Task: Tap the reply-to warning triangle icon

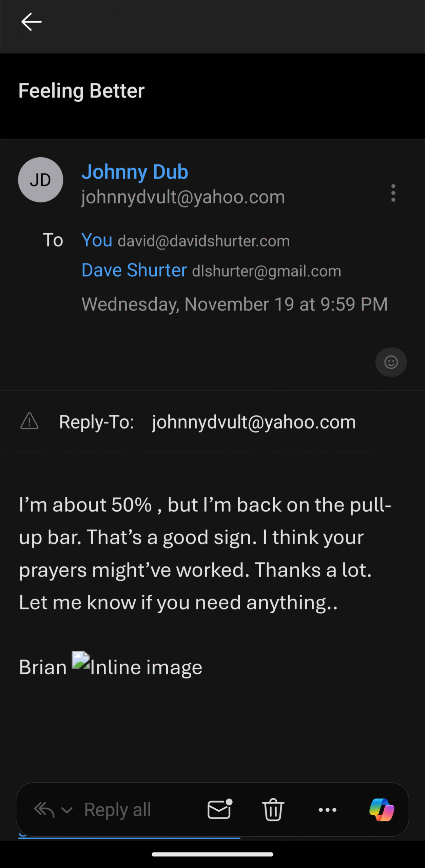Action: coord(30,421)
